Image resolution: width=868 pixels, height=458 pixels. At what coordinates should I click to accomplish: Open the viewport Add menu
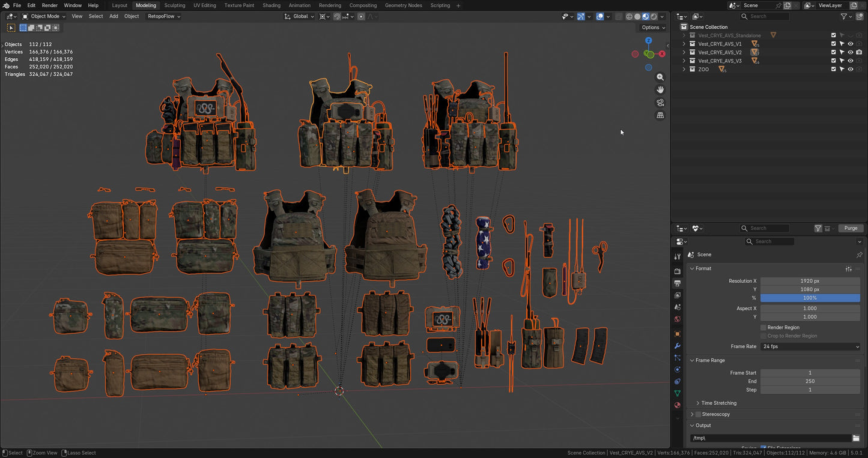[x=114, y=16]
